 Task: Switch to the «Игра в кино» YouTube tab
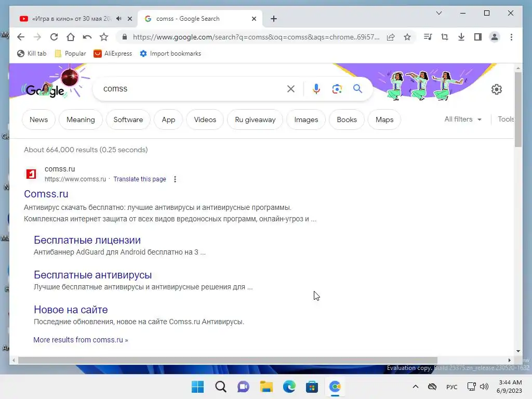click(71, 19)
